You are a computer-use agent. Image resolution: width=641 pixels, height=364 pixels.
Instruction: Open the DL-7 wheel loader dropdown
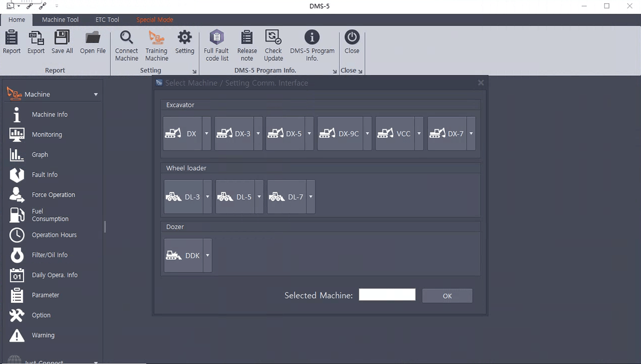click(310, 197)
